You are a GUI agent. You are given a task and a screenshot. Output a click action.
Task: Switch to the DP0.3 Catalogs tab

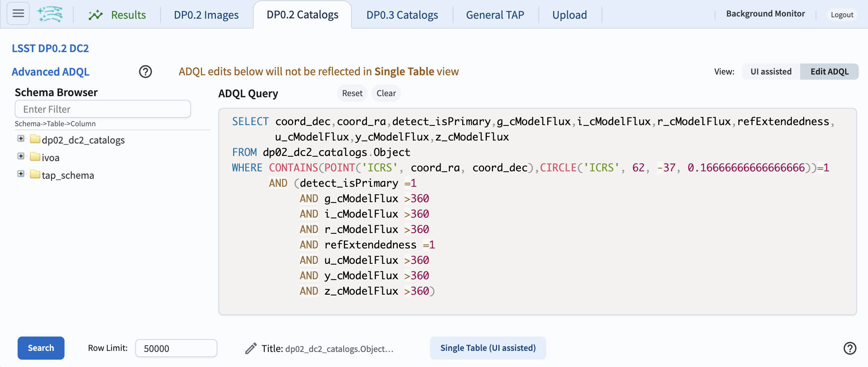pyautogui.click(x=402, y=15)
